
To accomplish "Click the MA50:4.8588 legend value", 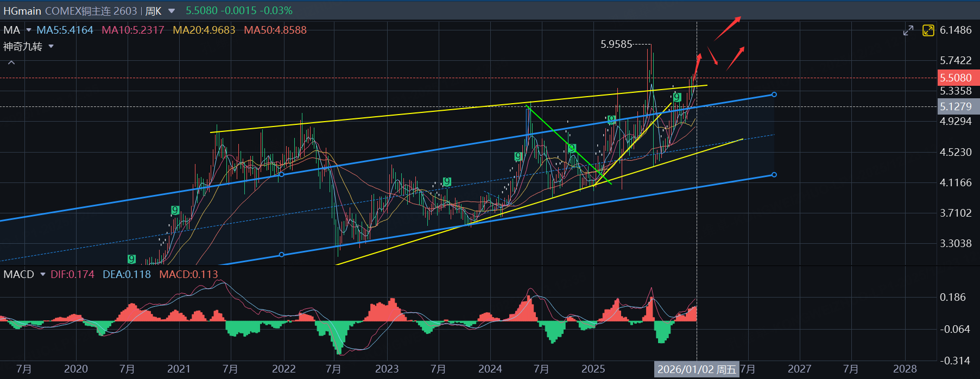I will [275, 30].
